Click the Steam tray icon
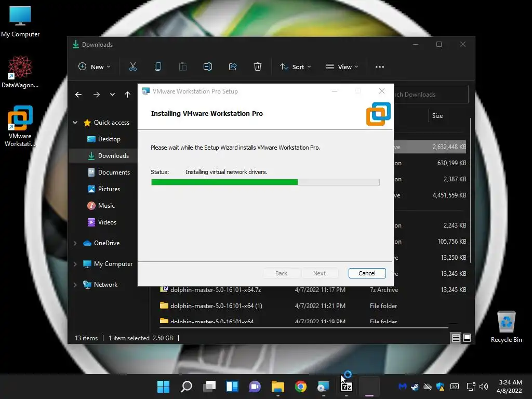Image resolution: width=532 pixels, height=399 pixels. point(415,387)
